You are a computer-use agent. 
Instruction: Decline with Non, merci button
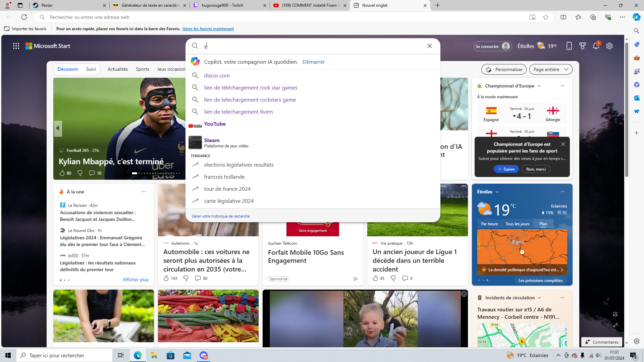[536, 169]
